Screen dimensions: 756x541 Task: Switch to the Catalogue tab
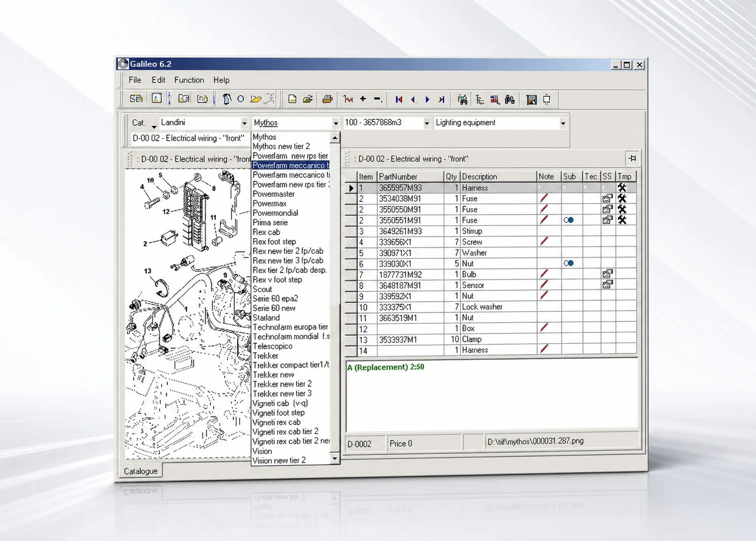(x=141, y=471)
